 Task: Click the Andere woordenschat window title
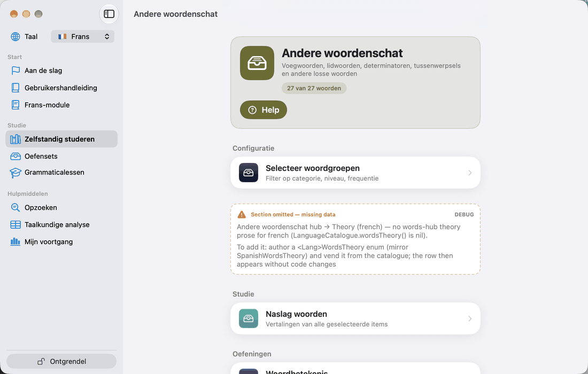(x=175, y=14)
